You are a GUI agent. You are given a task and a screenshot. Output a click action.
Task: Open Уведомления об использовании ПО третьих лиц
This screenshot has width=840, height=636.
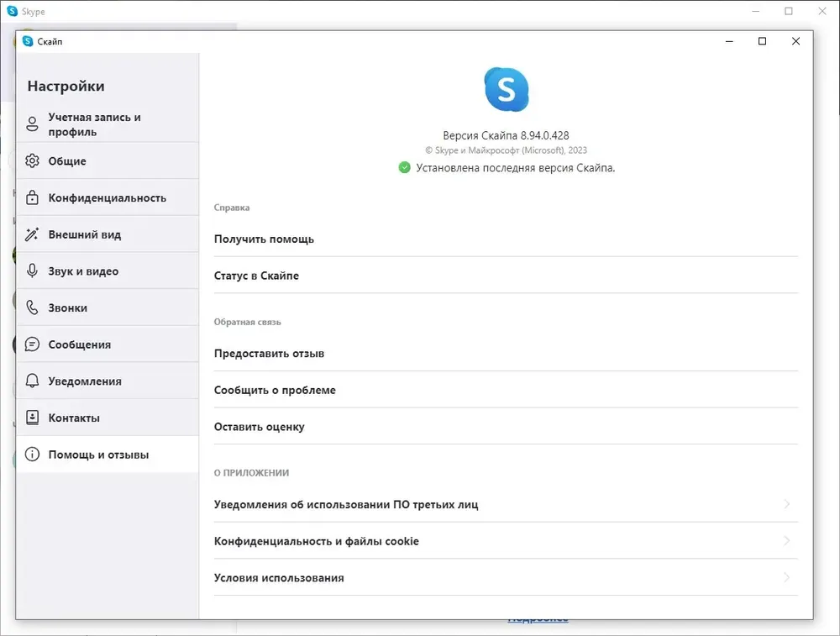[506, 504]
